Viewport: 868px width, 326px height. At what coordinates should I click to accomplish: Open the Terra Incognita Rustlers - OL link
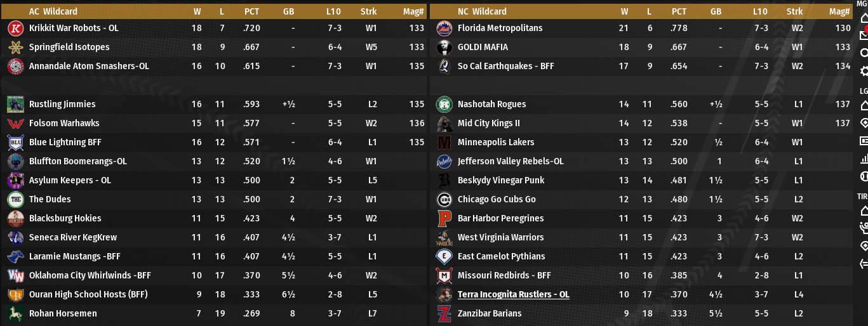pos(513,294)
